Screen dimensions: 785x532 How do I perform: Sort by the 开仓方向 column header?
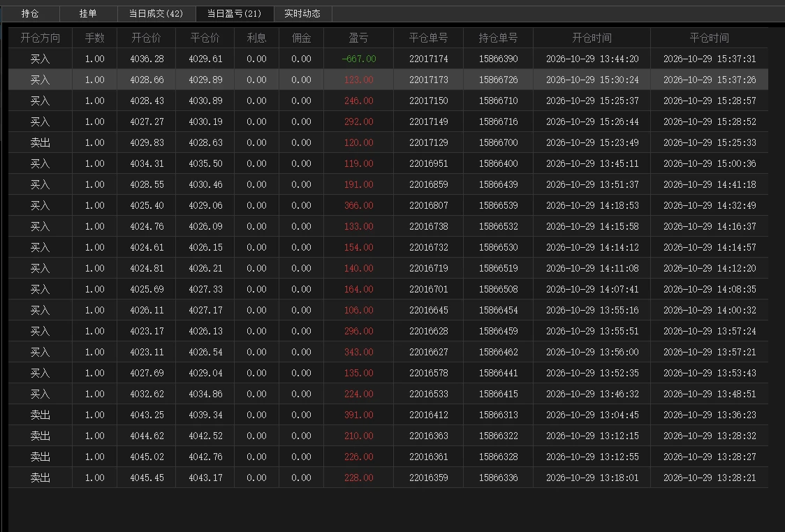pos(40,38)
